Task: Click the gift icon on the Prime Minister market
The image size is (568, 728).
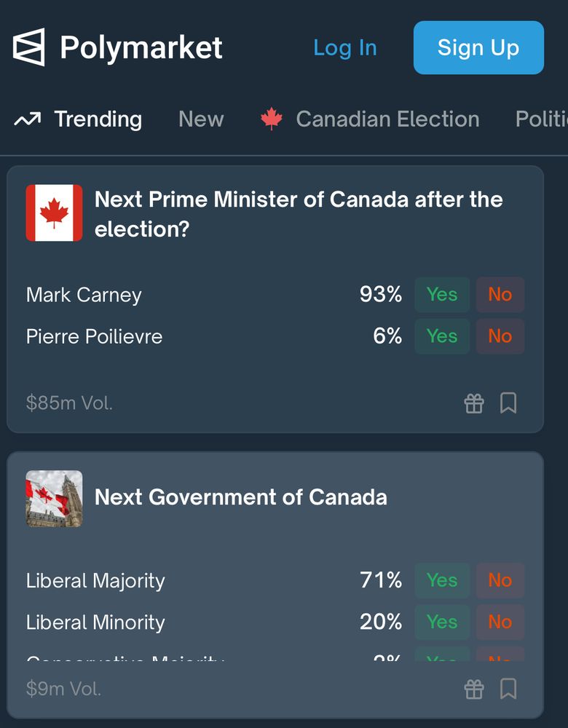Action: pos(474,403)
